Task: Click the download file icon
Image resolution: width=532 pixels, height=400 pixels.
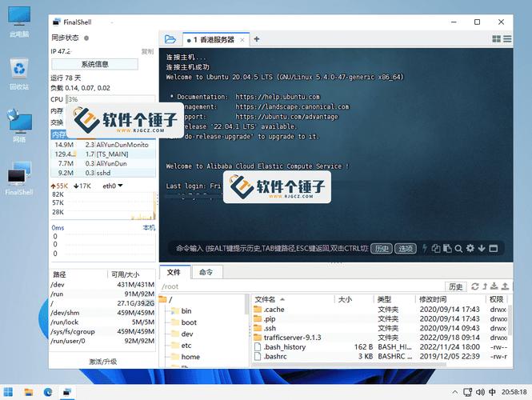Action: (494, 286)
